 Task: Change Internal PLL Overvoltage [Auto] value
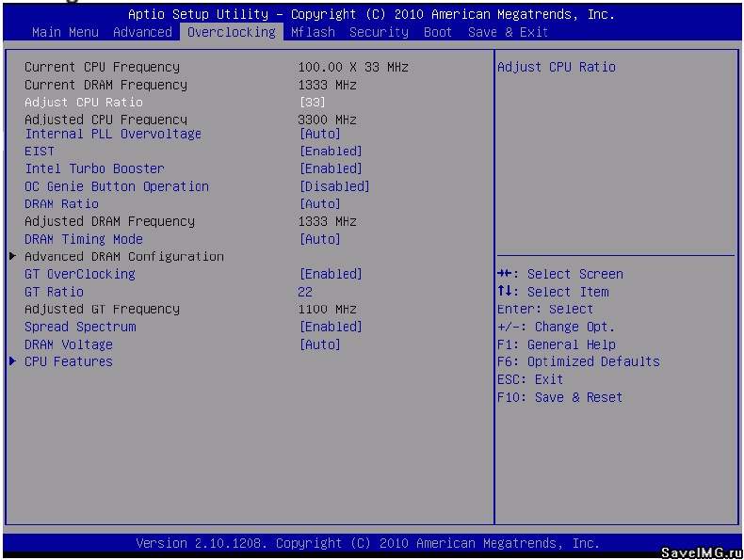coord(320,134)
